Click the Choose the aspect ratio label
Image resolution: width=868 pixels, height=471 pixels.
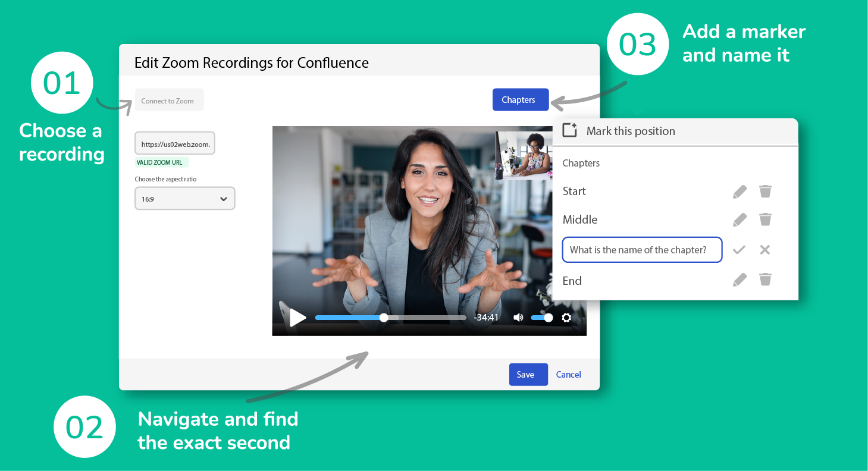[x=165, y=179]
